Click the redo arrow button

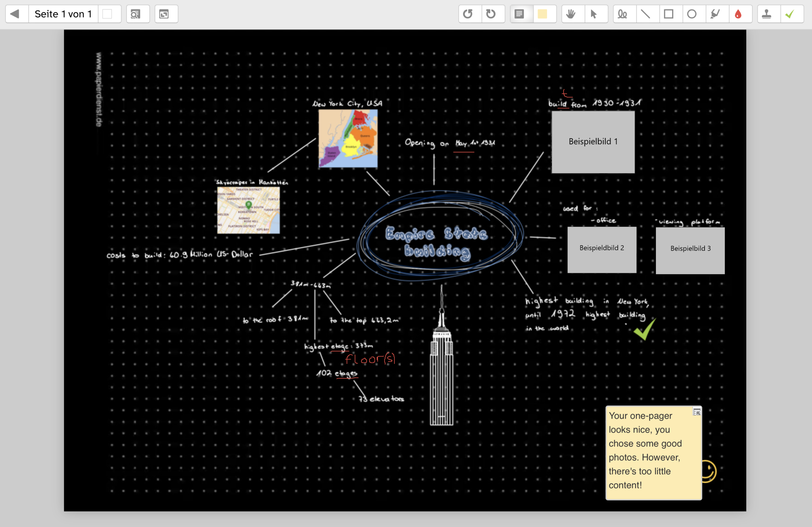(x=491, y=14)
